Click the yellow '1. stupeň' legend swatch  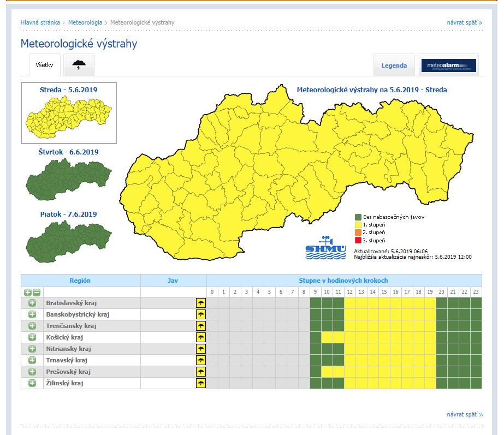[x=358, y=224]
